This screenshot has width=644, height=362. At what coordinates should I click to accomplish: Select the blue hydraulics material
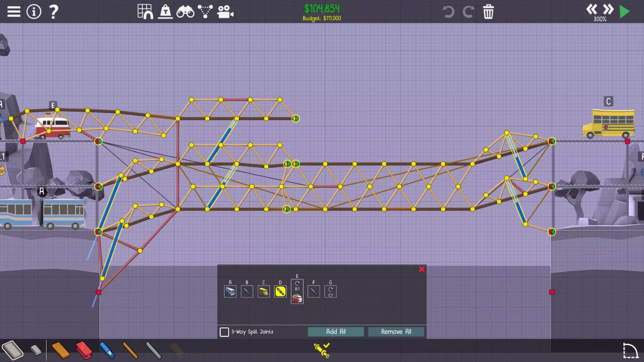click(x=107, y=350)
